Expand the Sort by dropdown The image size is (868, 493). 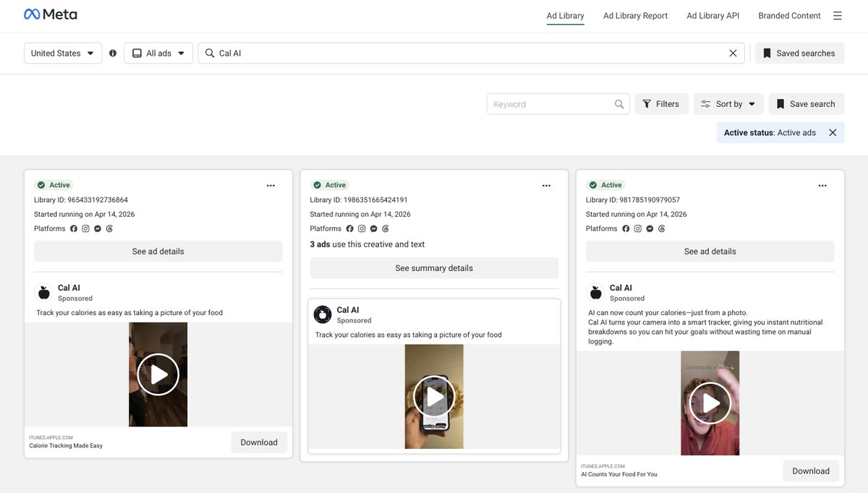(x=728, y=104)
